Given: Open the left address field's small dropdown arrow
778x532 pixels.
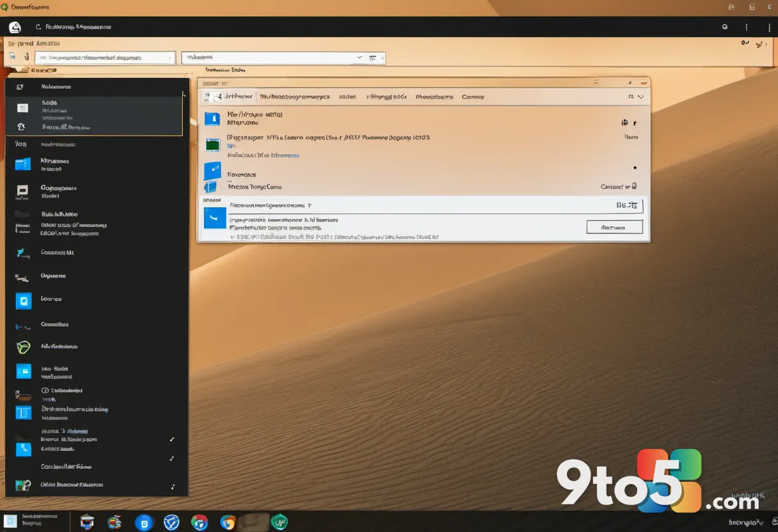Looking at the screenshot, I should pos(170,58).
